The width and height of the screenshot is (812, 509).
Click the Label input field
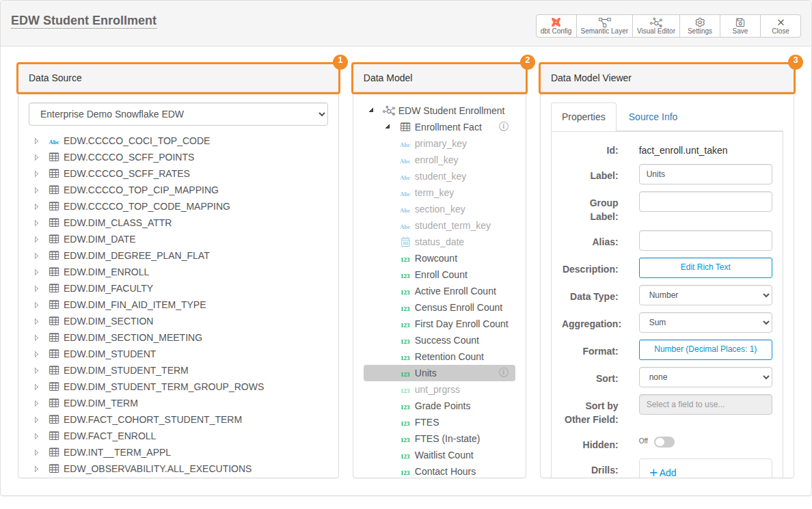click(705, 174)
